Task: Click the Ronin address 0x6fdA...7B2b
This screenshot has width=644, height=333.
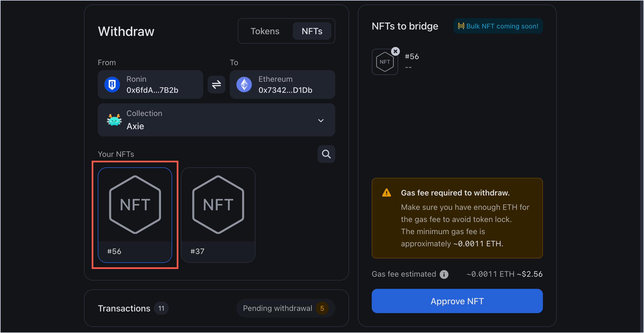Action: (152, 90)
